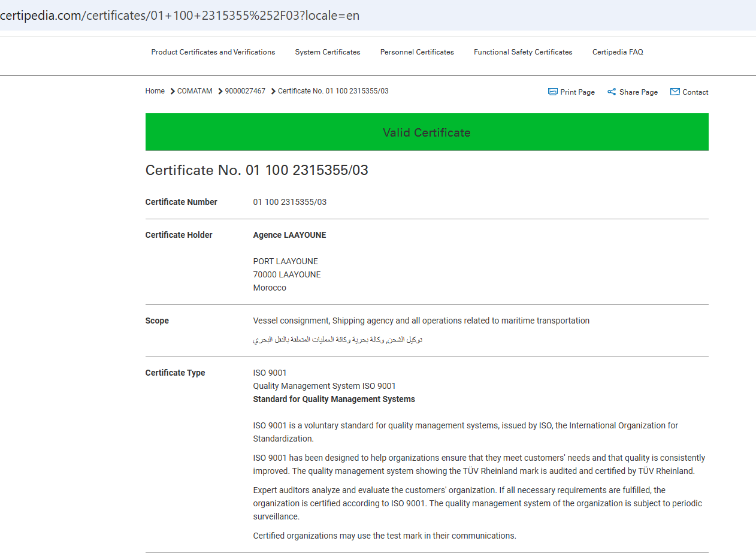Click certificate number value 01 100 2315355/03
The height and width of the screenshot is (553, 756).
point(290,202)
